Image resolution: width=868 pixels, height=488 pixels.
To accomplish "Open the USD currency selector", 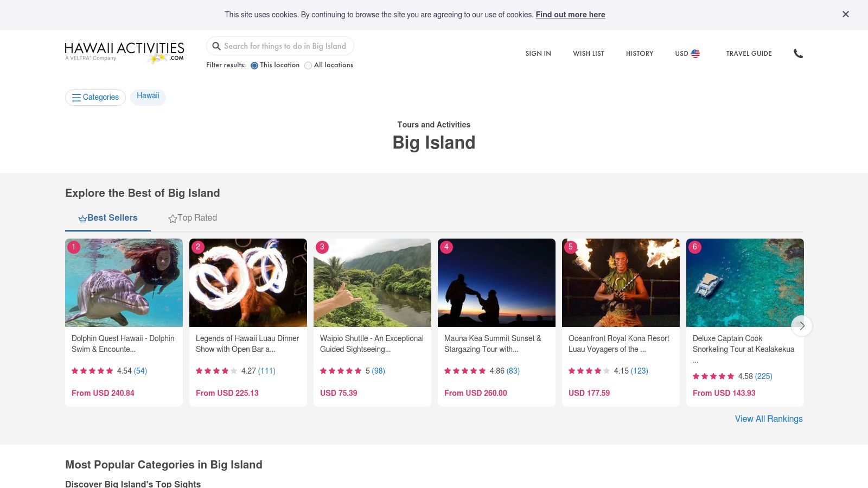I will click(x=687, y=53).
